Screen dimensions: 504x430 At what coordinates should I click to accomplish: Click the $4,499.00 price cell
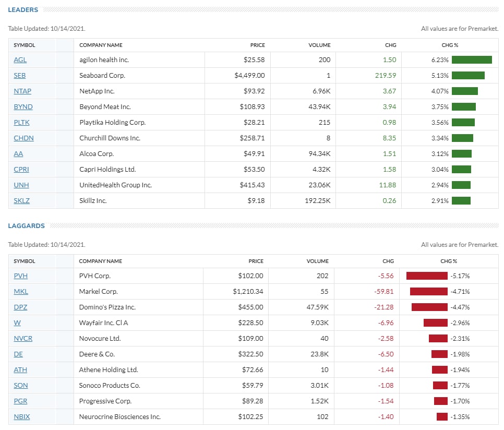point(249,76)
